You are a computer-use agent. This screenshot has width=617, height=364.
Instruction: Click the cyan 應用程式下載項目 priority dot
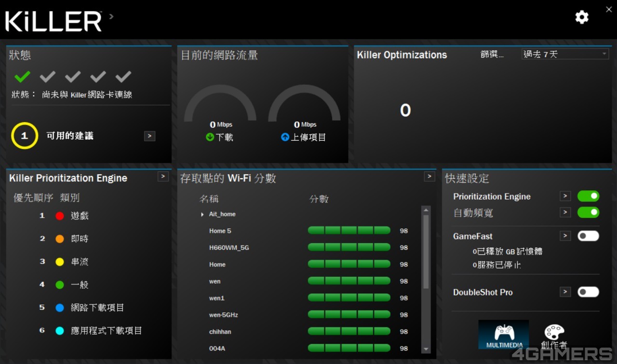[60, 331]
